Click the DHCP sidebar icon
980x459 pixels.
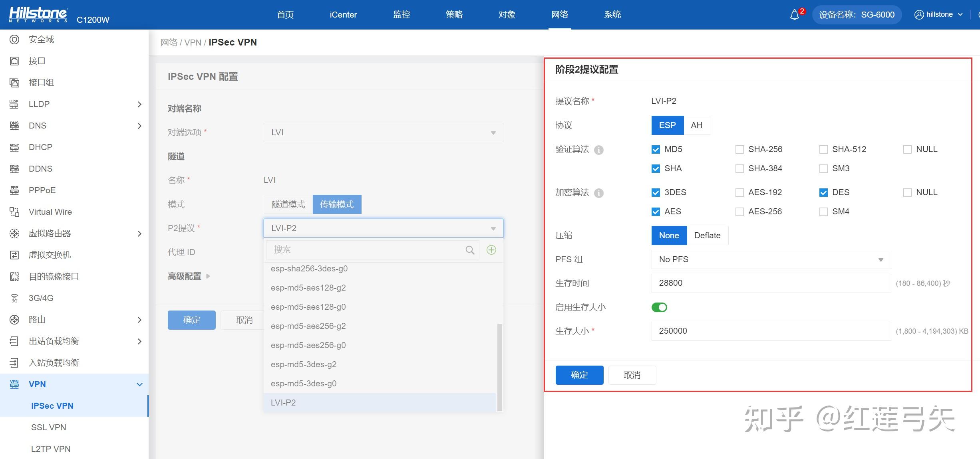pyautogui.click(x=14, y=147)
